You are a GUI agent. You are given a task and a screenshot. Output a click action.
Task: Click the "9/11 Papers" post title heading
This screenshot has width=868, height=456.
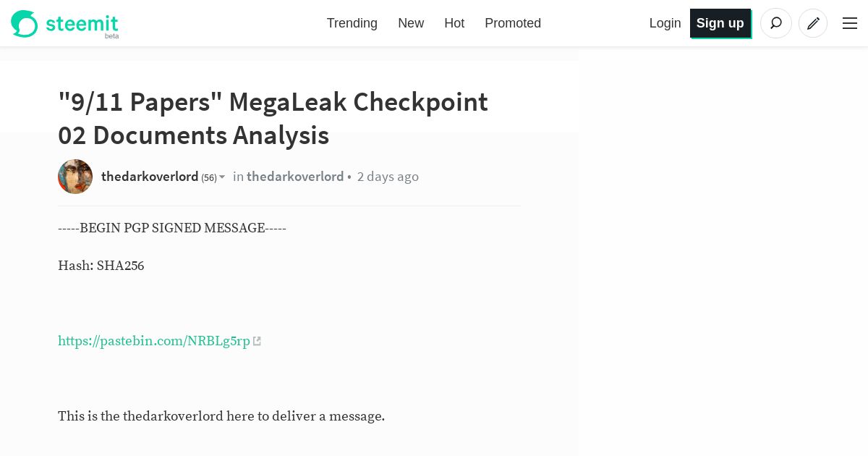pyautogui.click(x=273, y=119)
